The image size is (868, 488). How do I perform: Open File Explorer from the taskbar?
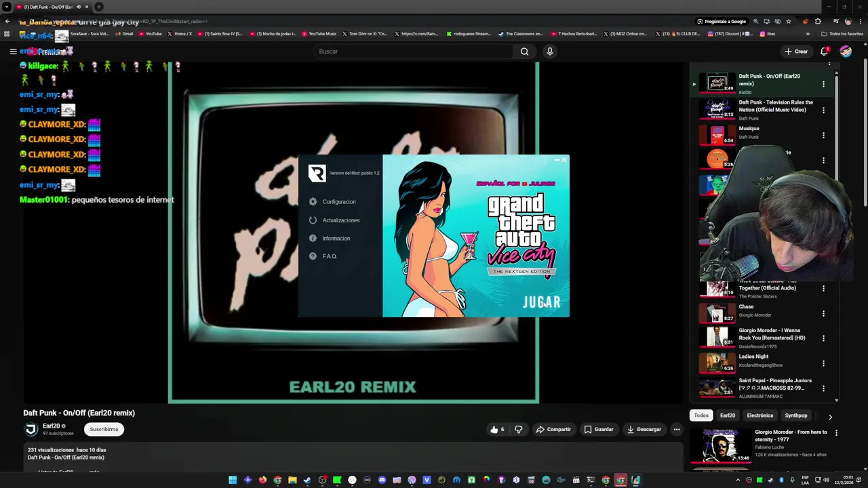tap(292, 480)
